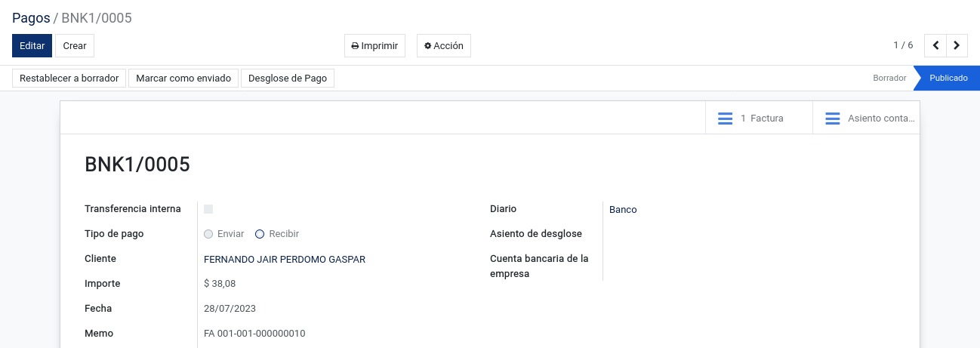Open the 1 Factura smart button
The width and height of the screenshot is (980, 348).
coord(759,119)
